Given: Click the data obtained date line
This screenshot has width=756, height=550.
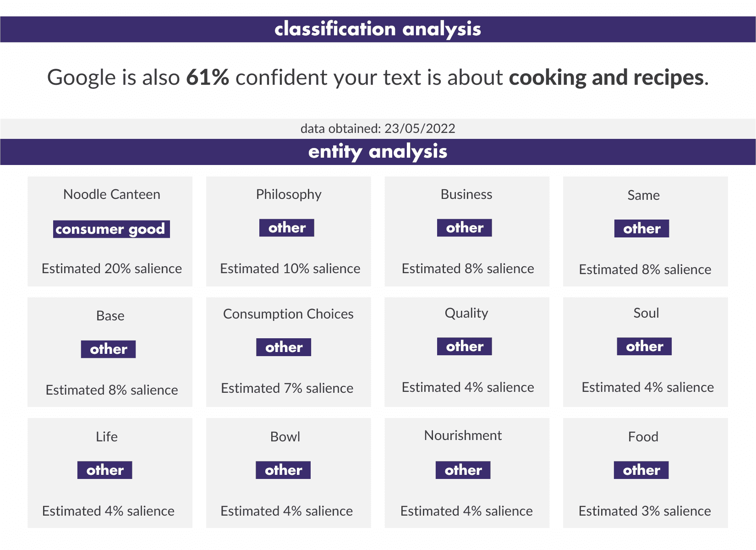Looking at the screenshot, I should click(x=378, y=128).
